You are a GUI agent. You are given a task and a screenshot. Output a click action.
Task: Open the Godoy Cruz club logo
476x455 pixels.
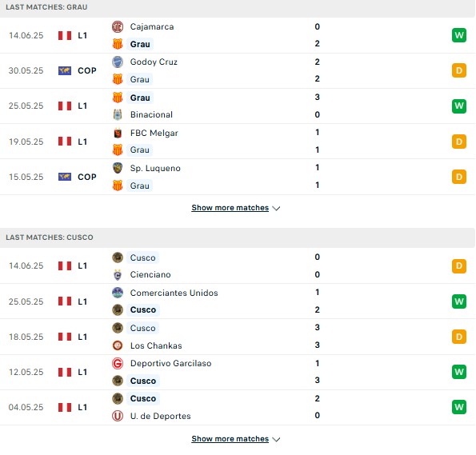point(118,62)
